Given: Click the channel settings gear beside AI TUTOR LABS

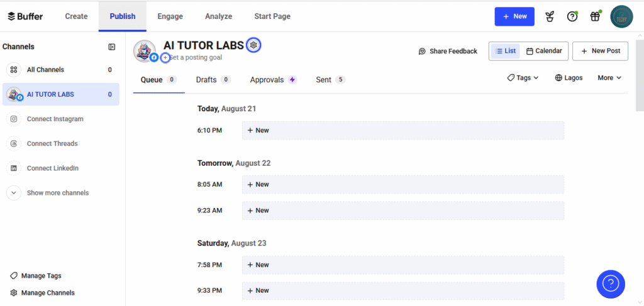Looking at the screenshot, I should click(253, 45).
